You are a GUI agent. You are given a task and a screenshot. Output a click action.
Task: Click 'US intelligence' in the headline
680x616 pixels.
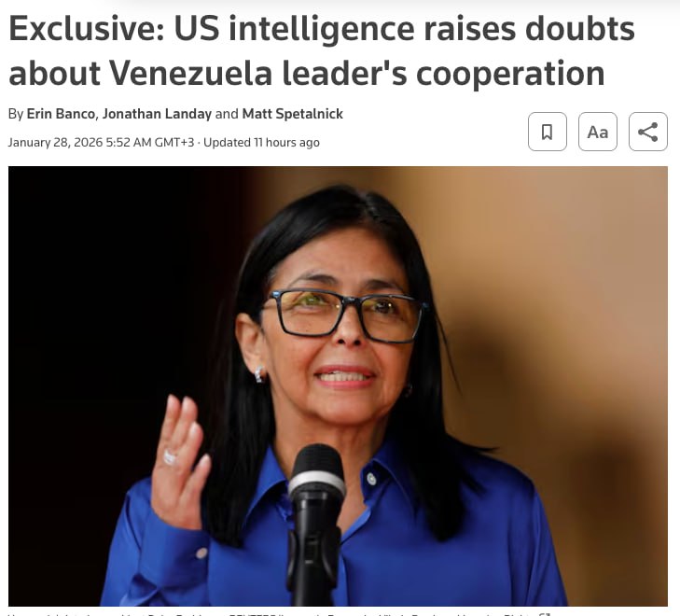click(x=294, y=30)
